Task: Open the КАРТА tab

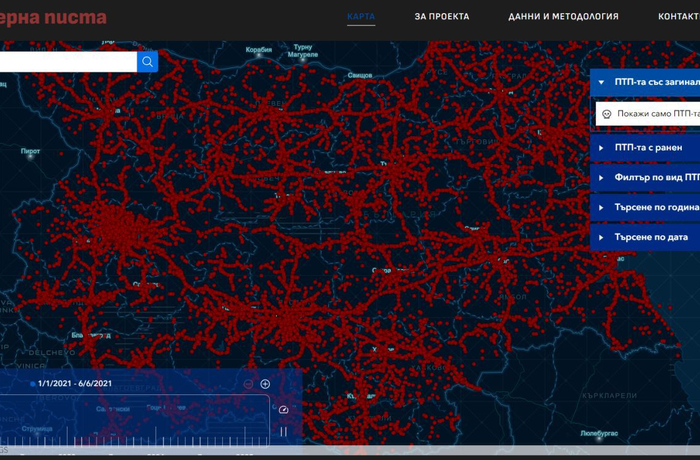Action: (361, 17)
